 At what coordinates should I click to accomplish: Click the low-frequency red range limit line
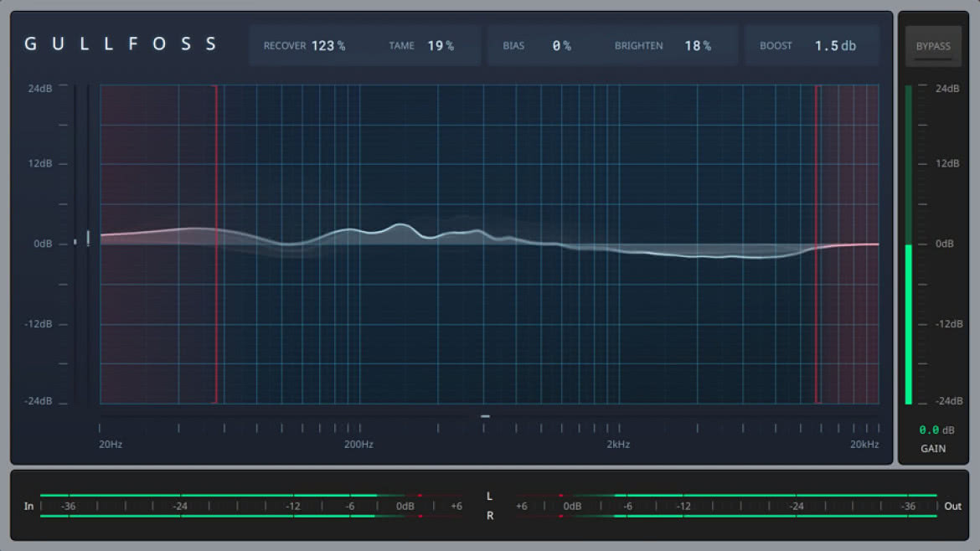(217, 244)
